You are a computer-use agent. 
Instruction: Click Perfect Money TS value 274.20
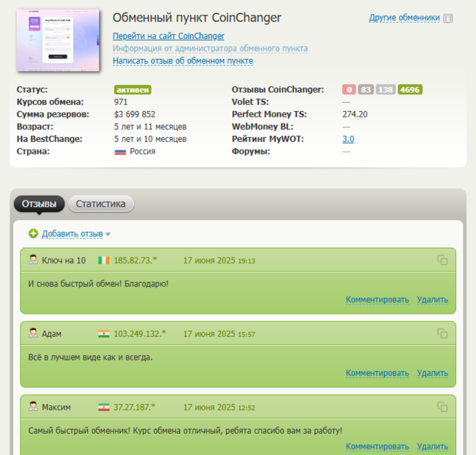[355, 115]
